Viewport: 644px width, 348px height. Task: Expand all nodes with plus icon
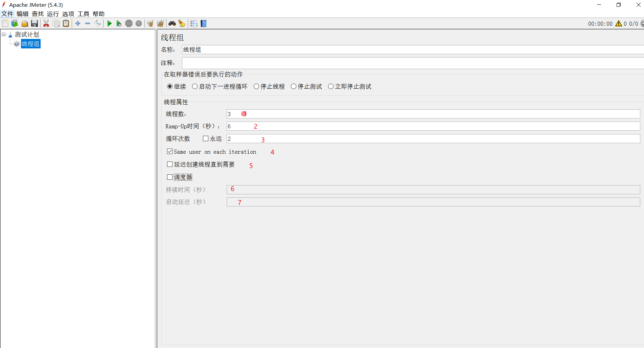point(78,23)
